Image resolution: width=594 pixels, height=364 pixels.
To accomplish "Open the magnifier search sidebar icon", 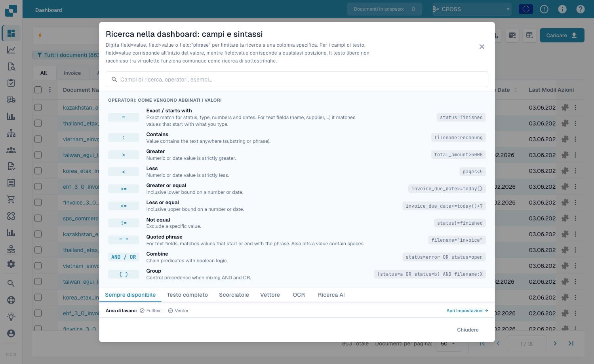I will click(x=11, y=283).
